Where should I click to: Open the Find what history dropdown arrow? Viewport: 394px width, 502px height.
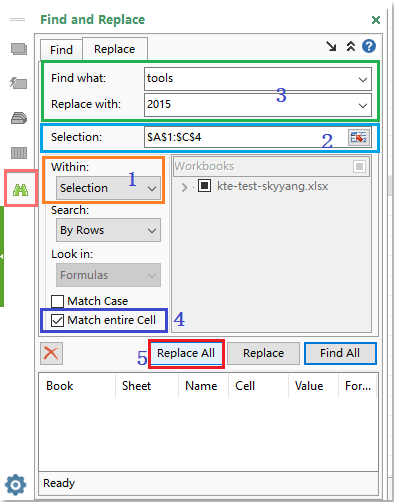[363, 79]
